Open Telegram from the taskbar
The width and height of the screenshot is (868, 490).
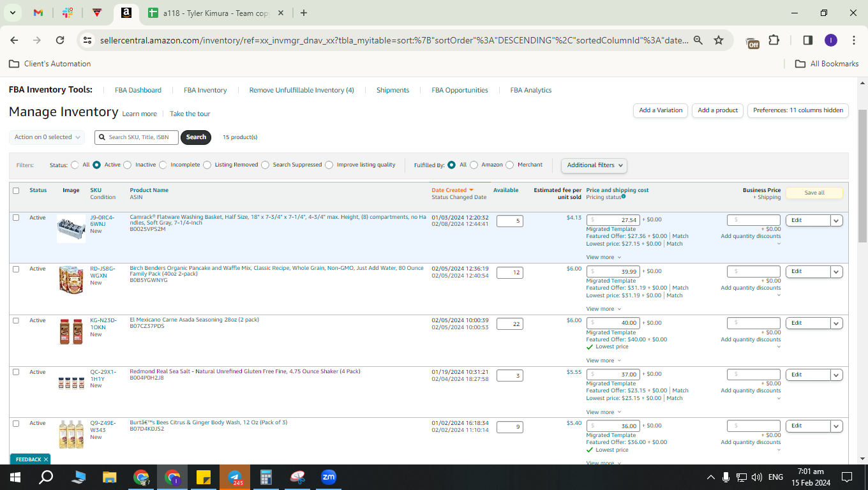[236, 477]
